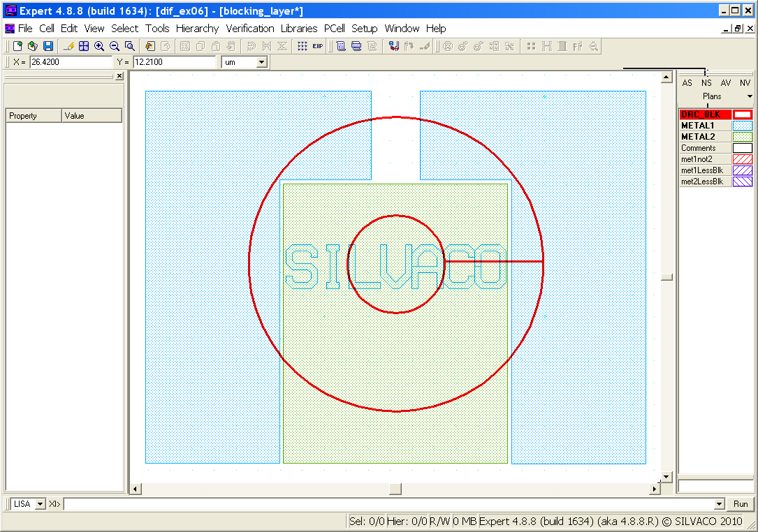Toggle the grid dots toolbar icon
The image size is (758, 532).
point(302,46)
